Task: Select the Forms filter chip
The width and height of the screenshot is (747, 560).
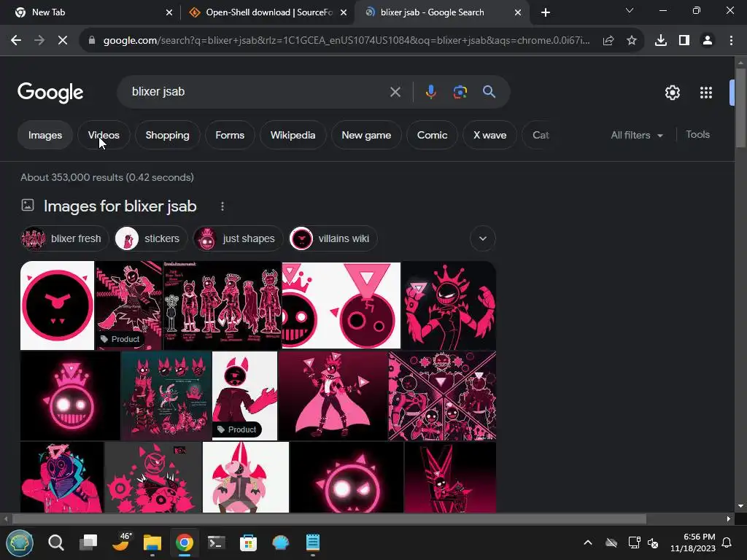Action: [x=230, y=135]
